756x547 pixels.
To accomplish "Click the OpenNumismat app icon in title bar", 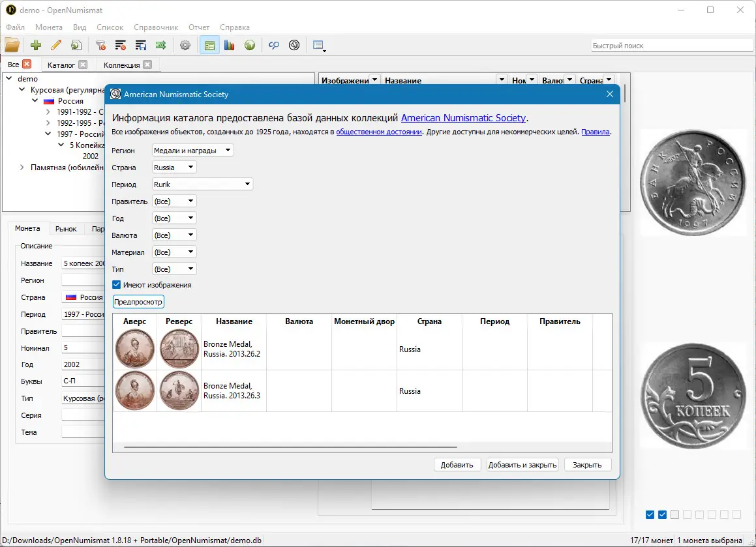I will [x=10, y=10].
